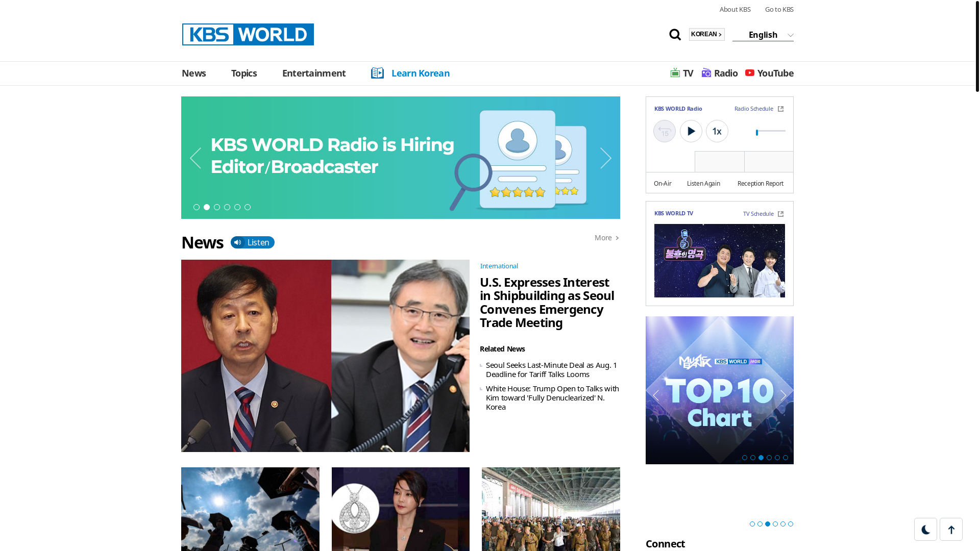980x551 pixels.
Task: Click the page vertical scrollbar
Action: pos(977,46)
